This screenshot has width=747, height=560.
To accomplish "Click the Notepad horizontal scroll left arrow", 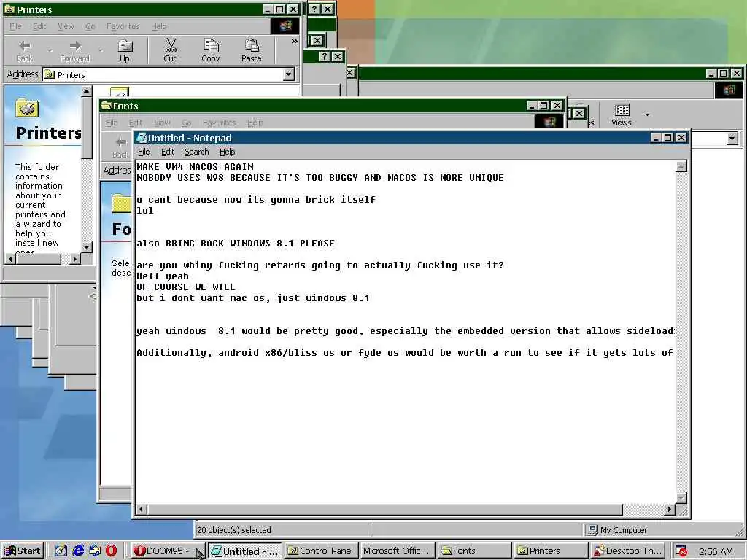I will (x=141, y=510).
